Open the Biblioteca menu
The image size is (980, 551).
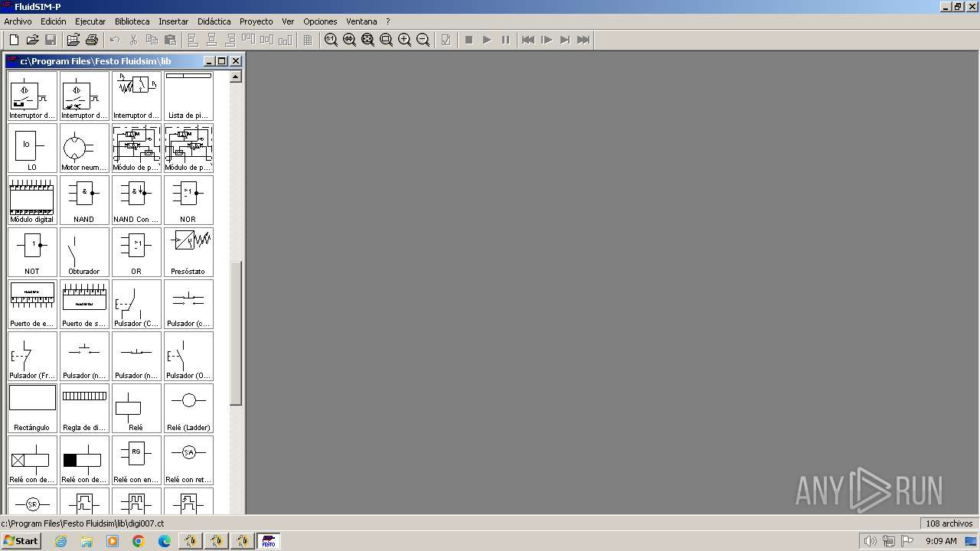pyautogui.click(x=132, y=21)
